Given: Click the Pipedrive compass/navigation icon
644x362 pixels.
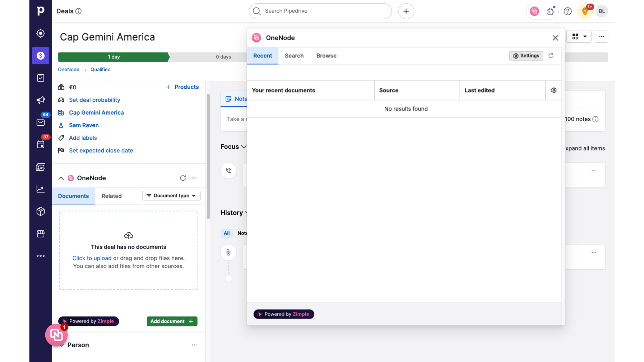Looking at the screenshot, I should click(x=41, y=33).
